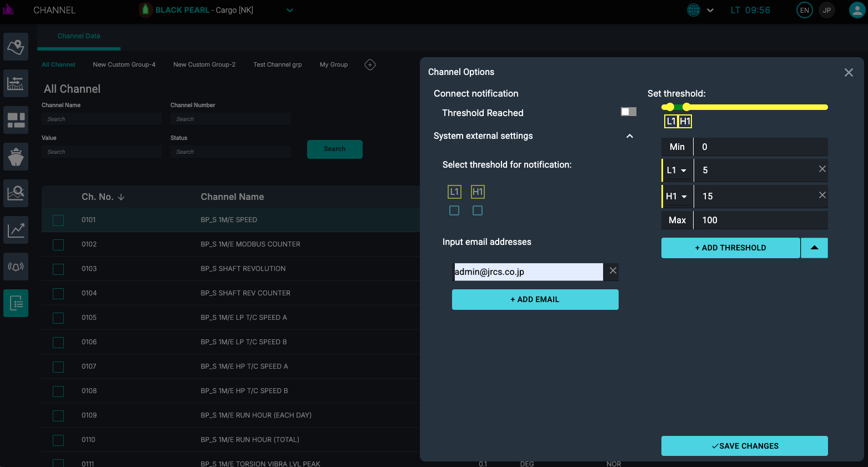The image size is (868, 467).
Task: Open the alarm bell sidebar icon
Action: pos(16,267)
